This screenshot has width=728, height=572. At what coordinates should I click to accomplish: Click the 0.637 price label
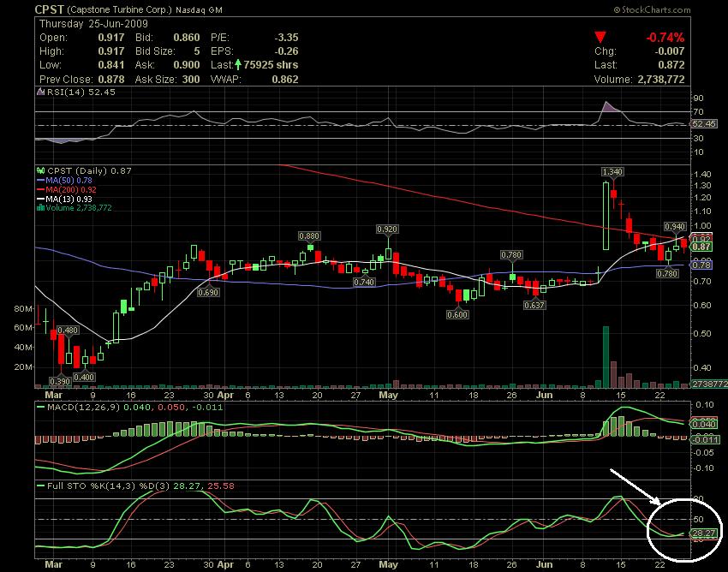point(534,305)
